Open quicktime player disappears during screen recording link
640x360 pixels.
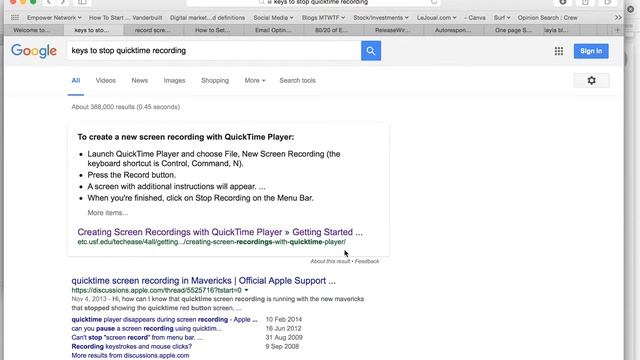pos(164,319)
